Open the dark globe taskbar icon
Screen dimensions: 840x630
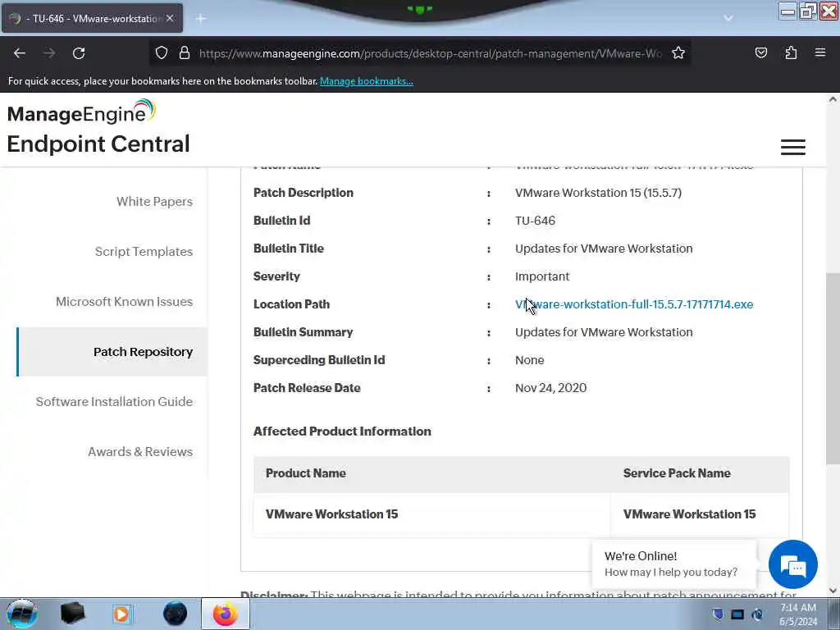point(176,614)
